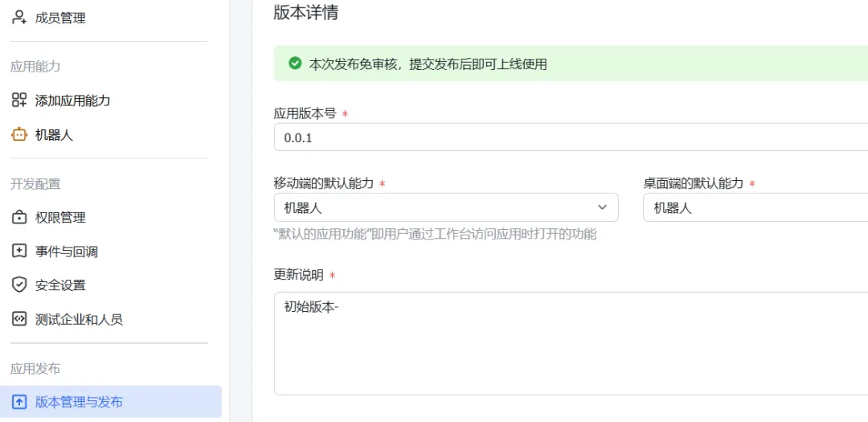Click the green check icon in notice
Viewport: 868px width, 422px height.
295,64
